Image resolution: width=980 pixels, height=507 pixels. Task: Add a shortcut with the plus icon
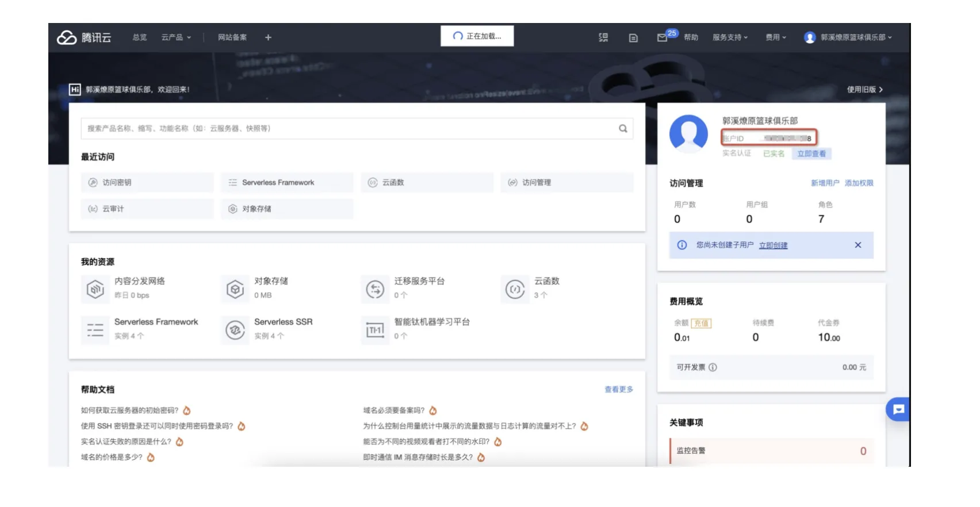pyautogui.click(x=268, y=37)
